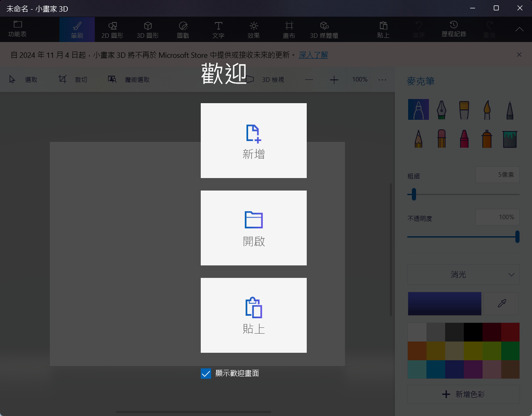Click the 粗細 thickness slider handle

[x=414, y=194]
